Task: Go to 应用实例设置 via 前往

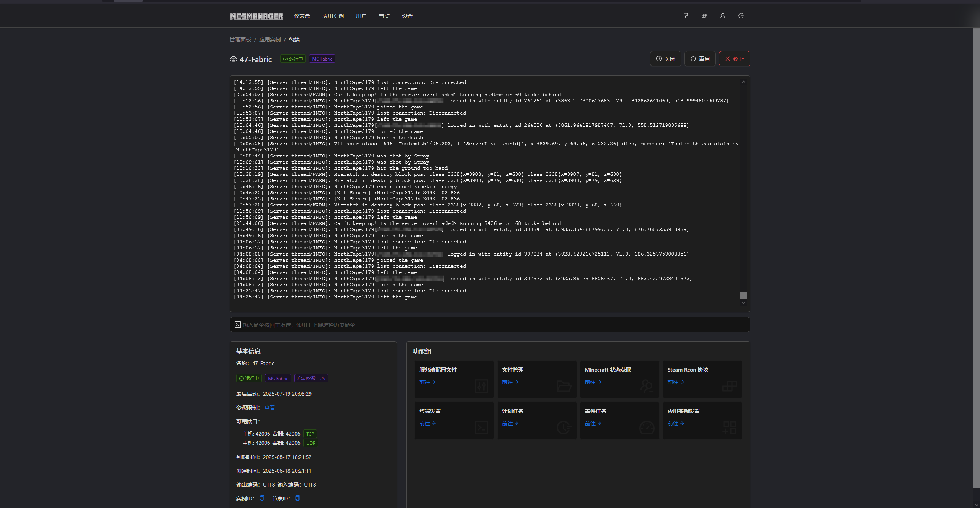Action: (x=676, y=423)
